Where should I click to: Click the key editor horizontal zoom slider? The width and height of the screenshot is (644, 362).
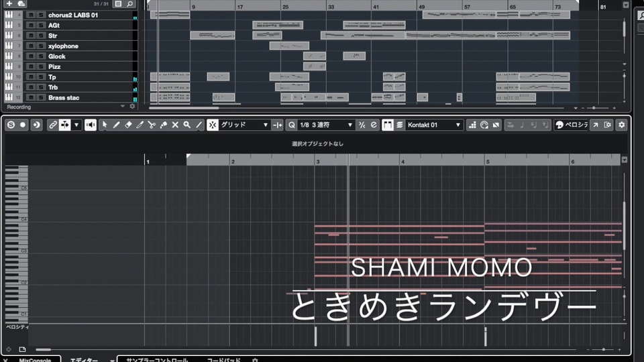(603, 350)
